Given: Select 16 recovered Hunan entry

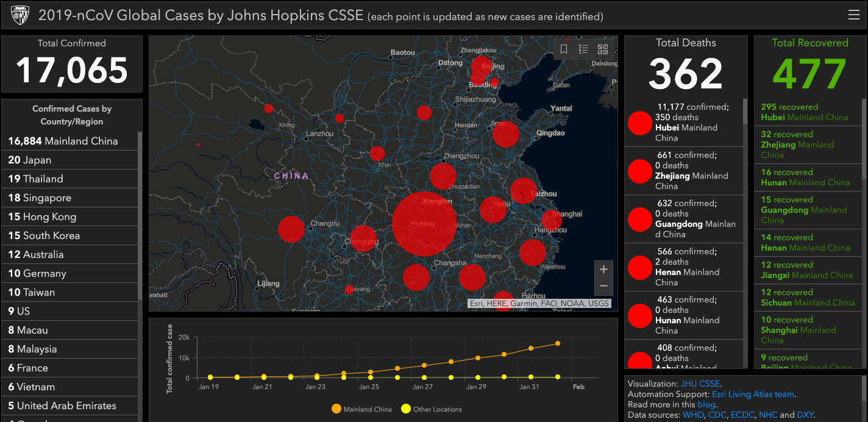Looking at the screenshot, I should click(808, 177).
